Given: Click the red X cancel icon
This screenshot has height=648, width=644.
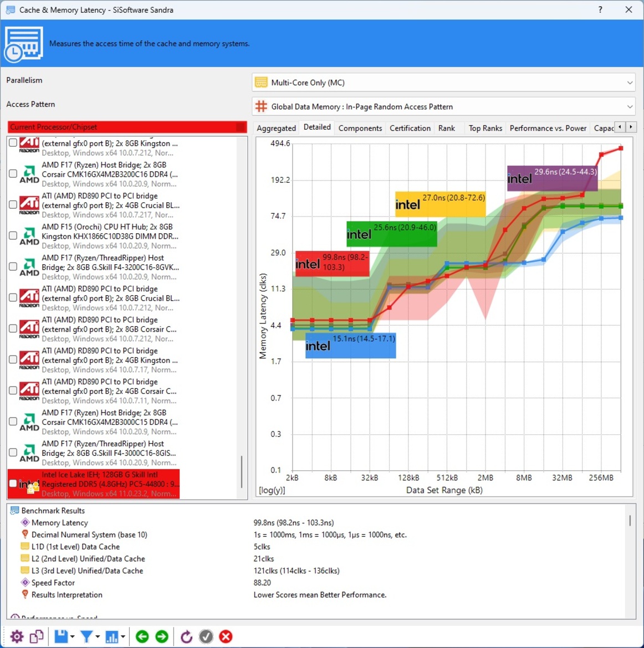Looking at the screenshot, I should pos(226,636).
